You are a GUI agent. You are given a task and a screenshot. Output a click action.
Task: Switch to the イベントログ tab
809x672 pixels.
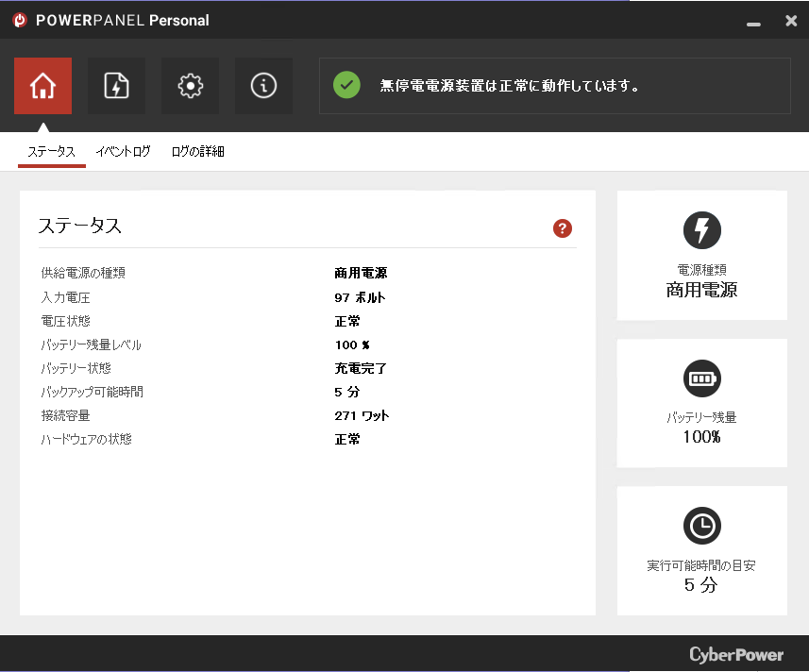click(123, 151)
